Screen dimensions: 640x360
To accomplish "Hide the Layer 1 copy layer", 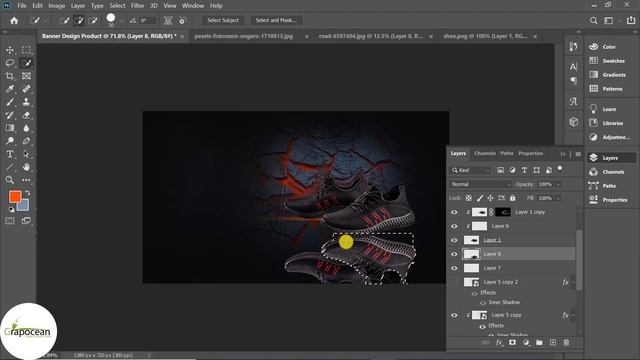I will pyautogui.click(x=454, y=212).
